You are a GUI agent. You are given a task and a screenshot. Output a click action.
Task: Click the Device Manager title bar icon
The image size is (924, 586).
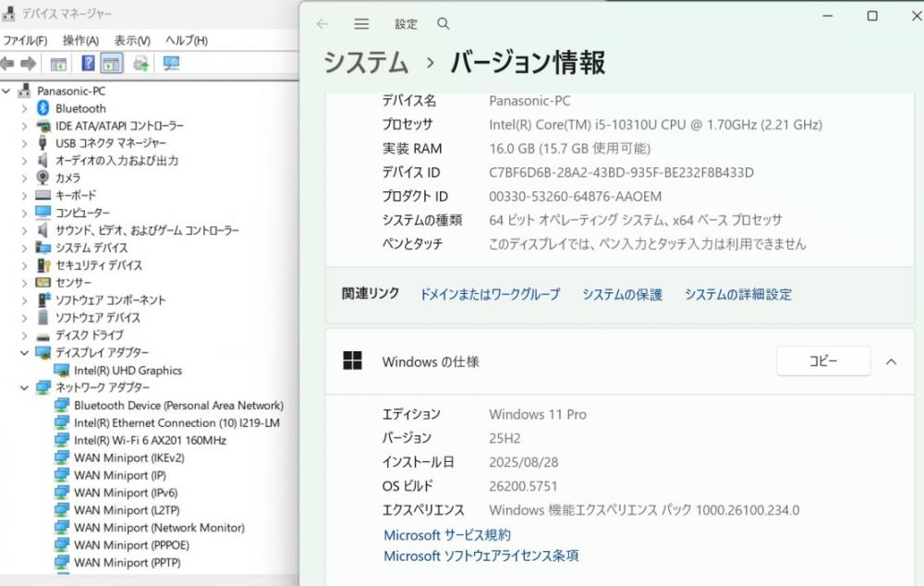pos(8,13)
